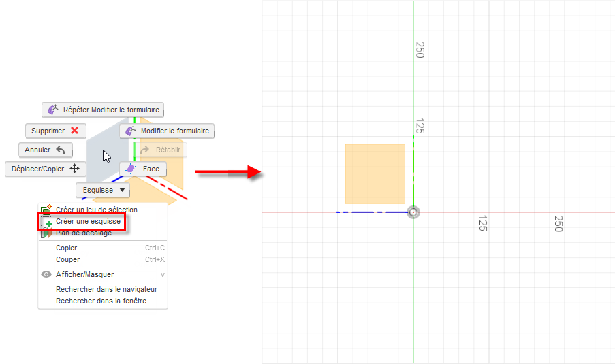The width and height of the screenshot is (615, 364).
Task: Click the blue dashed horizontal axis projection
Action: point(372,212)
